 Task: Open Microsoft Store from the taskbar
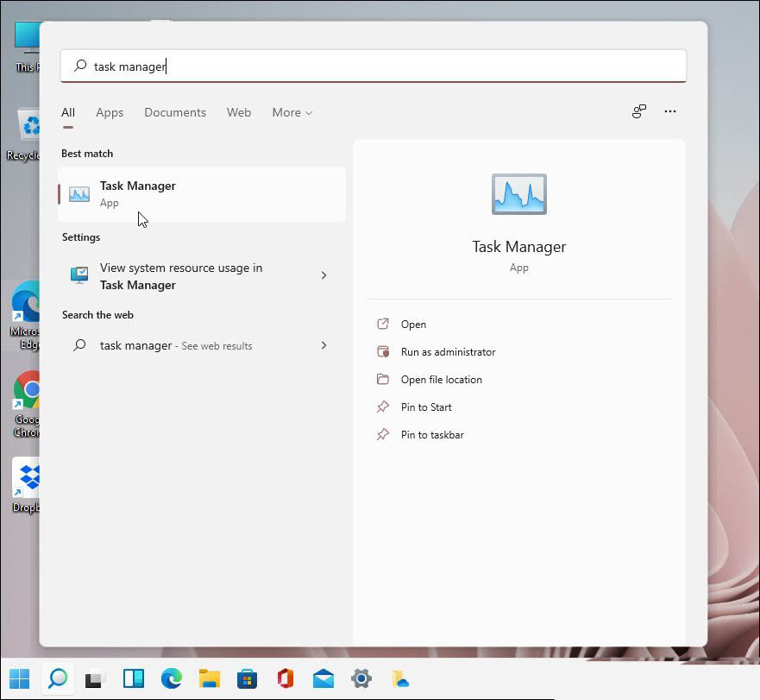[248, 678]
